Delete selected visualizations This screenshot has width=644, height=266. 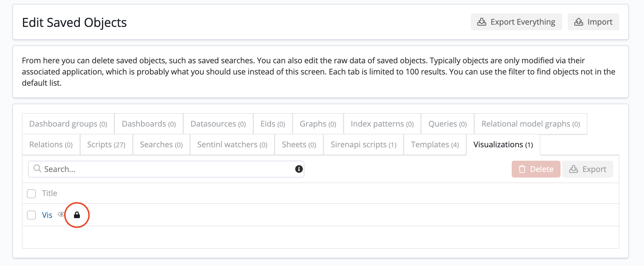(x=536, y=169)
